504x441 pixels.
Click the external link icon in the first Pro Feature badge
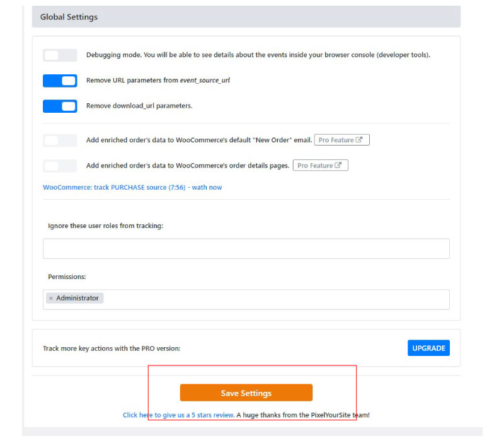(x=359, y=140)
